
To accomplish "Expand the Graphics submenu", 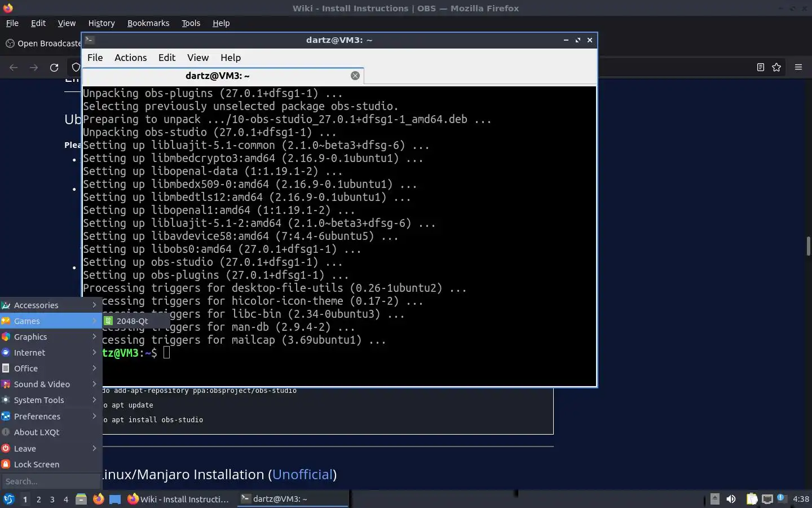I will coord(51,336).
